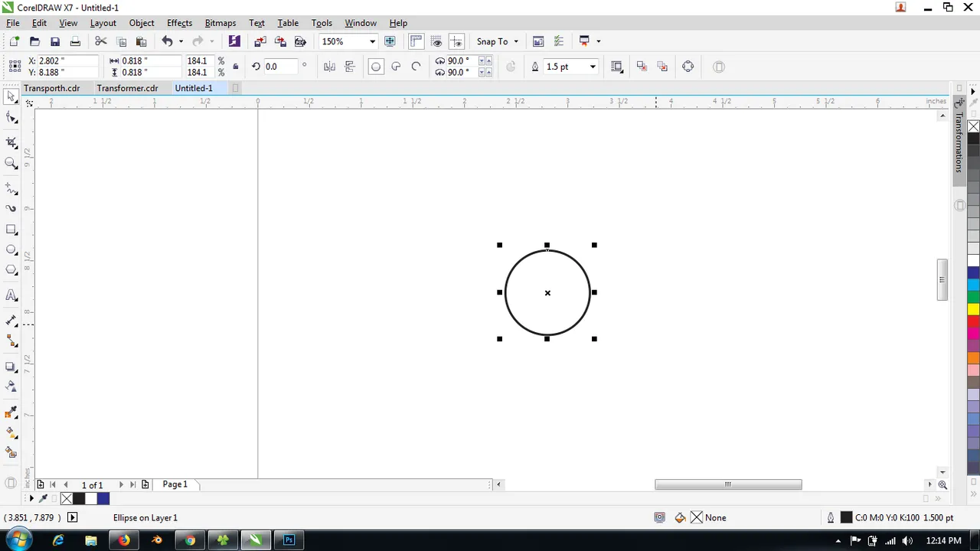Select the Rectangle tool

click(11, 230)
